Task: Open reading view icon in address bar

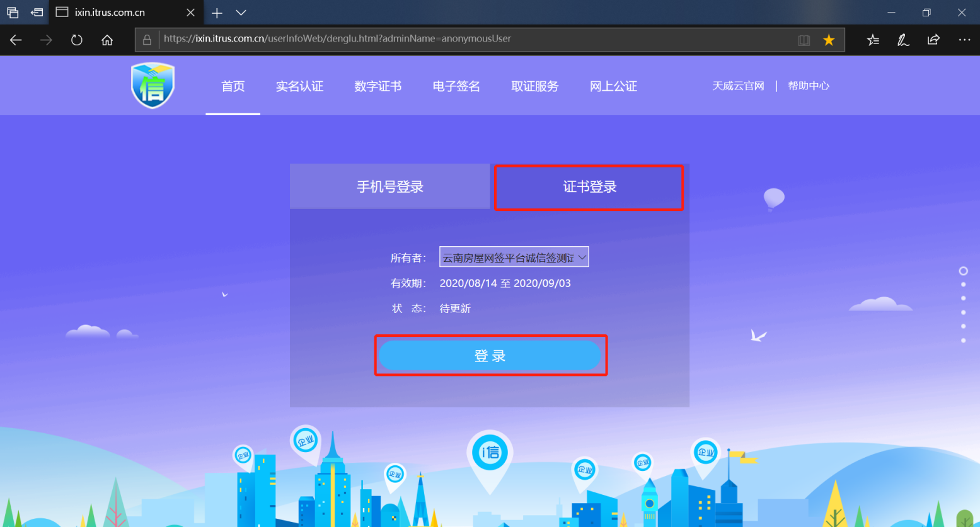Action: coord(804,40)
